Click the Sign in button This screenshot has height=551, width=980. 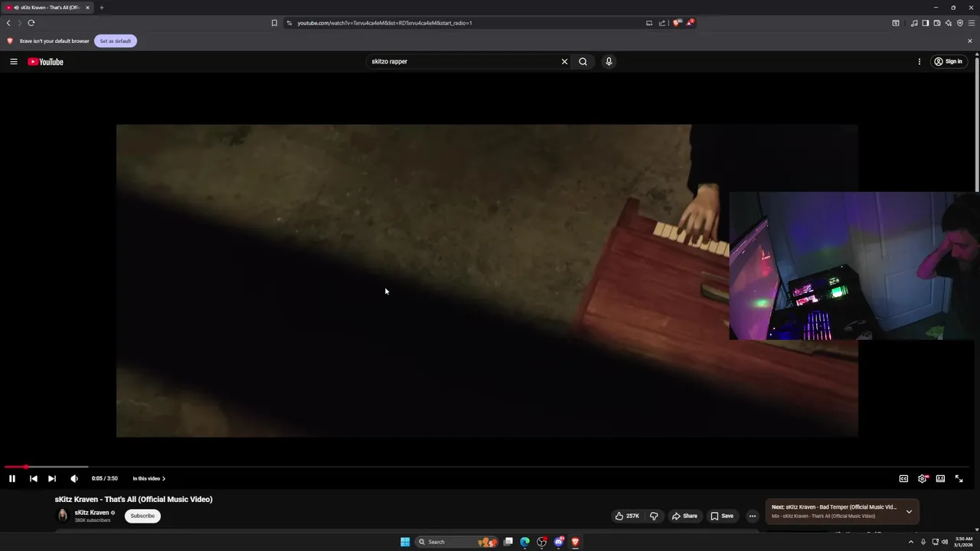(948, 61)
